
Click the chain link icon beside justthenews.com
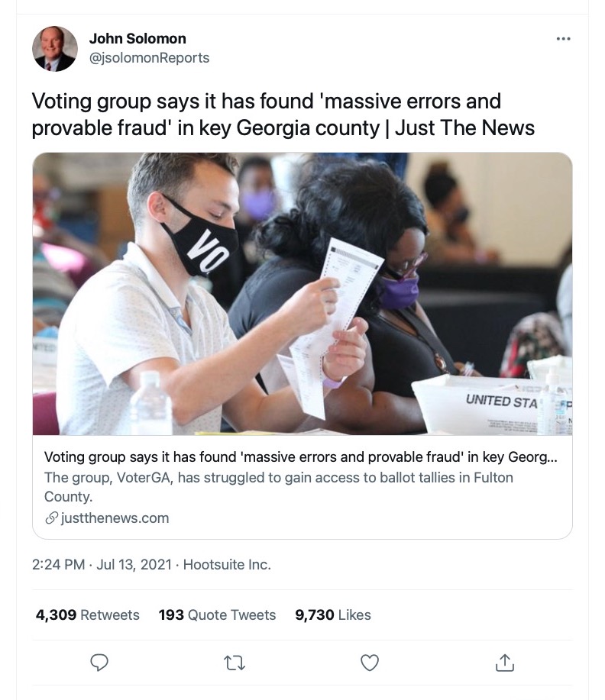click(x=51, y=518)
